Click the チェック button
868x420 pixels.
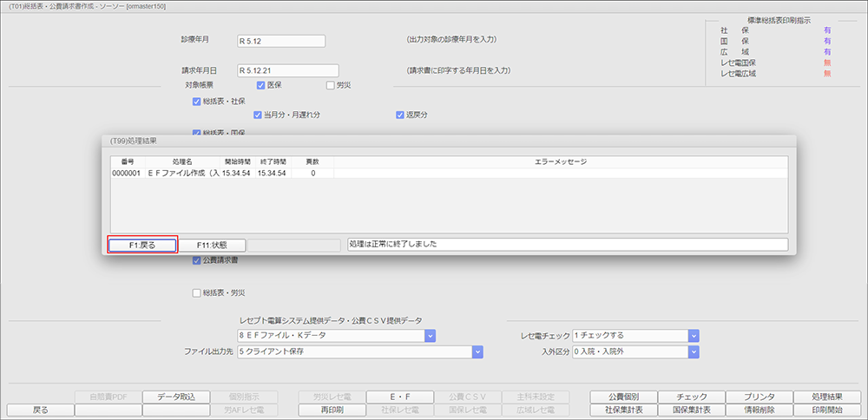[692, 397]
